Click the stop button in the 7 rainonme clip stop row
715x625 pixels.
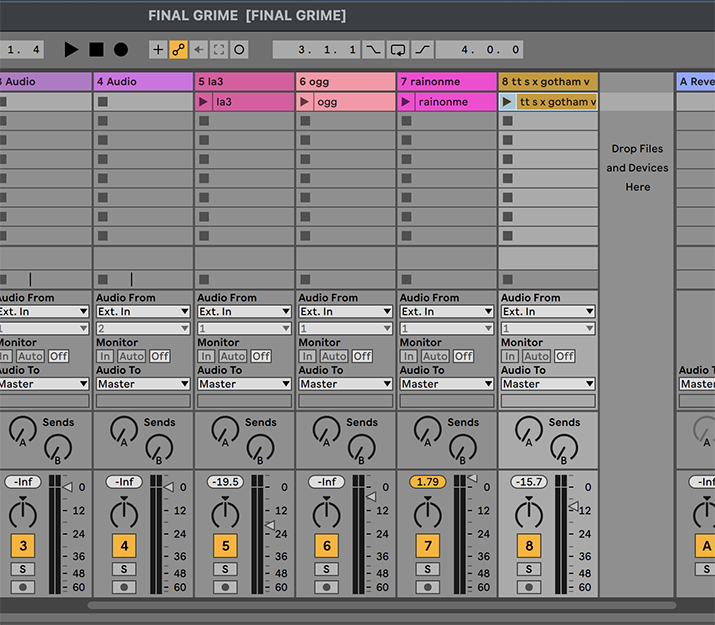coord(407,279)
